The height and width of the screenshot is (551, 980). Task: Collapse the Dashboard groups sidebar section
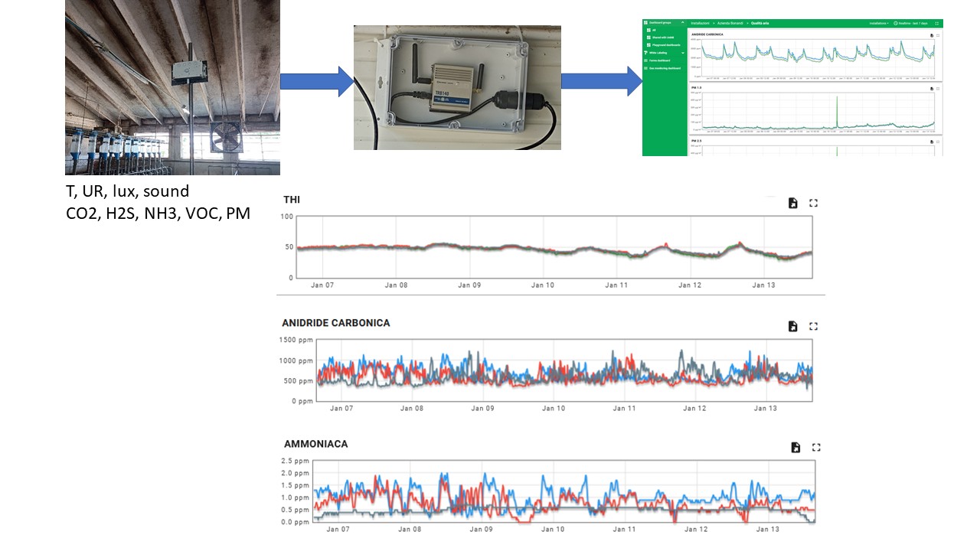[x=683, y=22]
